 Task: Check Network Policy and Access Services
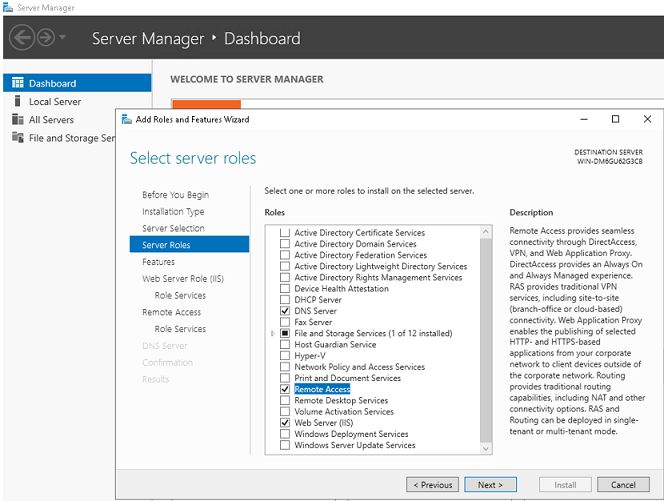click(x=285, y=367)
